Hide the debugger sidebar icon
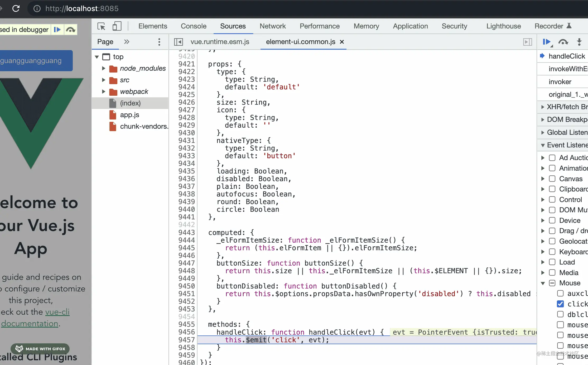The height and width of the screenshot is (365, 588). point(527,42)
